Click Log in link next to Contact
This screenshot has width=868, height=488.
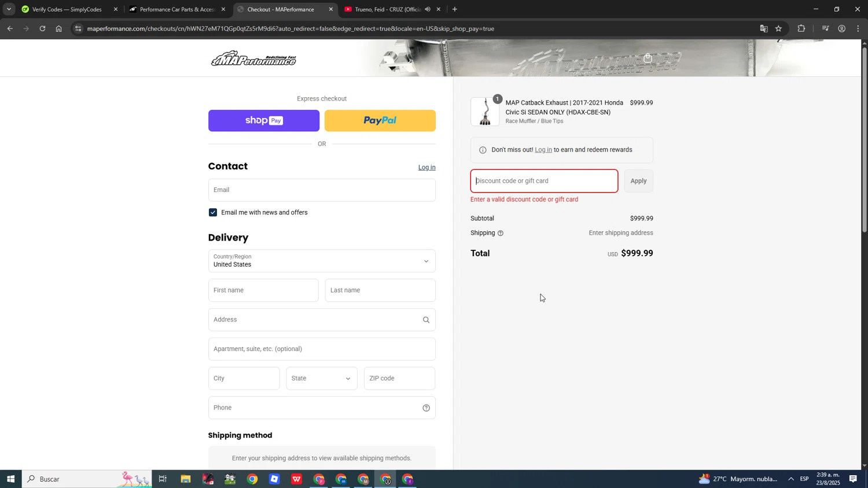(427, 167)
